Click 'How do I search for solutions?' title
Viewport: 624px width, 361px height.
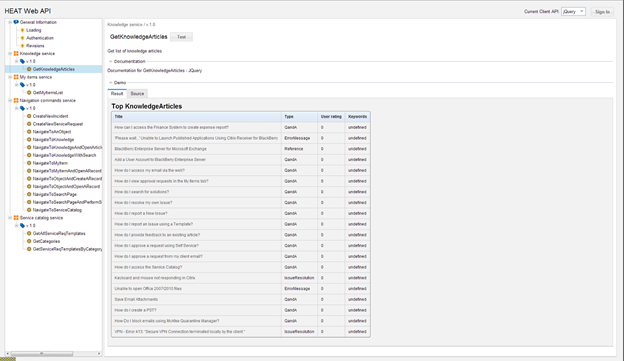[x=142, y=192]
